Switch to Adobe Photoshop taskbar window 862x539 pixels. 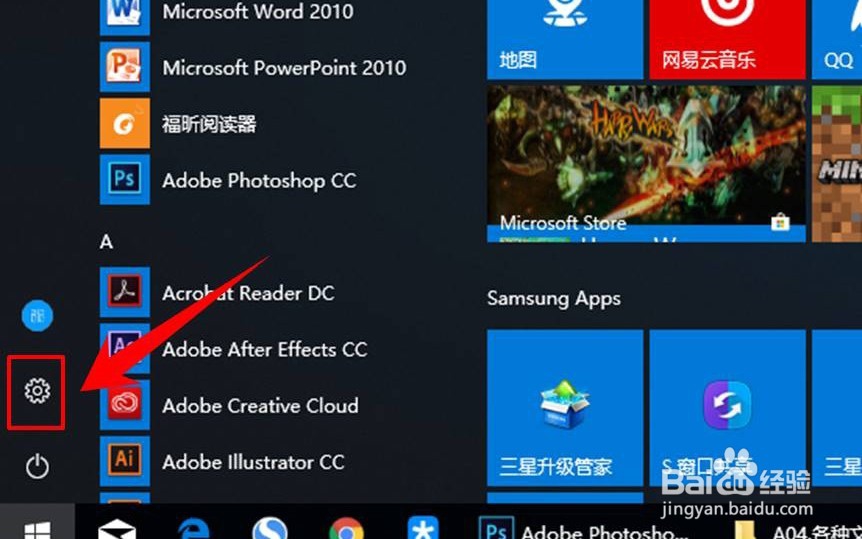click(x=585, y=528)
